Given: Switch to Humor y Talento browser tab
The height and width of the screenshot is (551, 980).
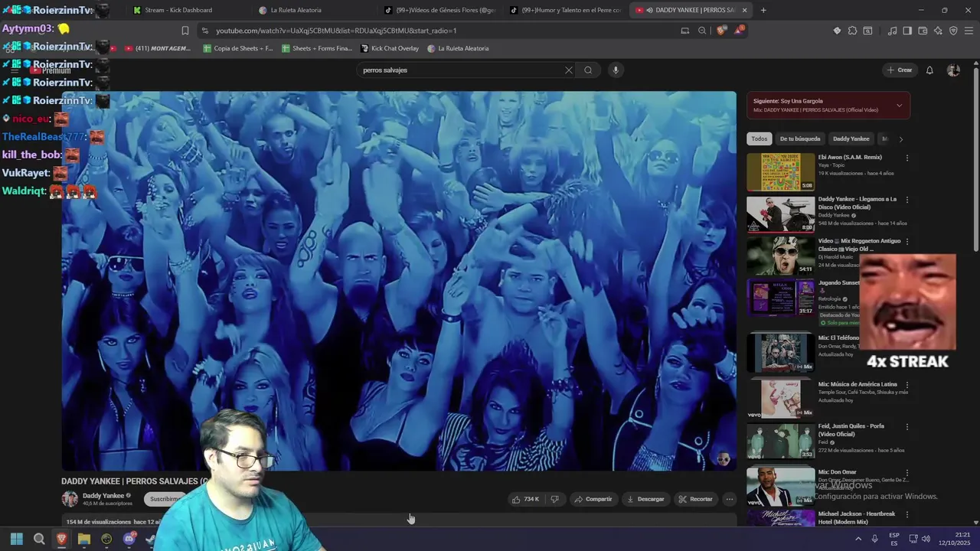Looking at the screenshot, I should (x=565, y=10).
